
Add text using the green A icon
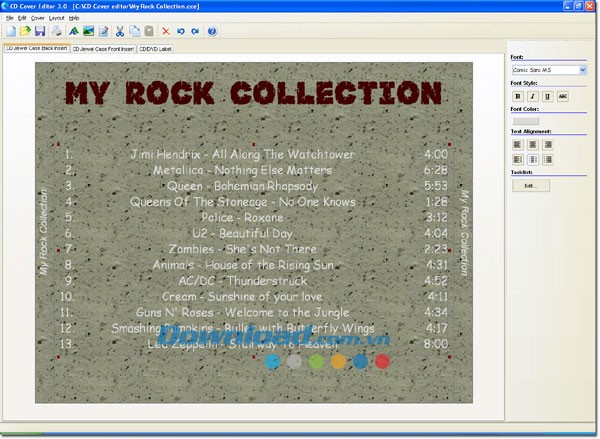click(x=73, y=31)
